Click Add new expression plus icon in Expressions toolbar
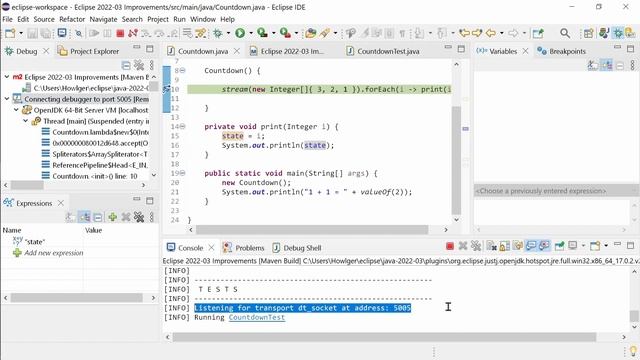Screen dimensions: 640x360 [113, 217]
